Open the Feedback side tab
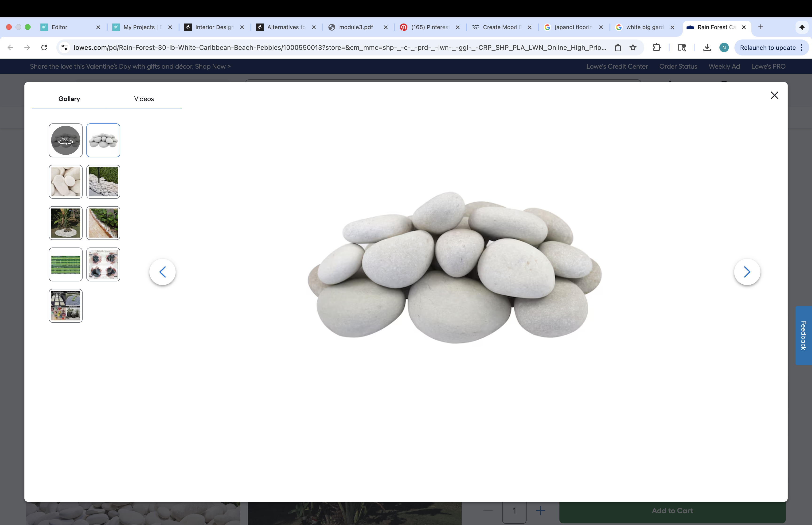This screenshot has height=525, width=812. (804, 335)
